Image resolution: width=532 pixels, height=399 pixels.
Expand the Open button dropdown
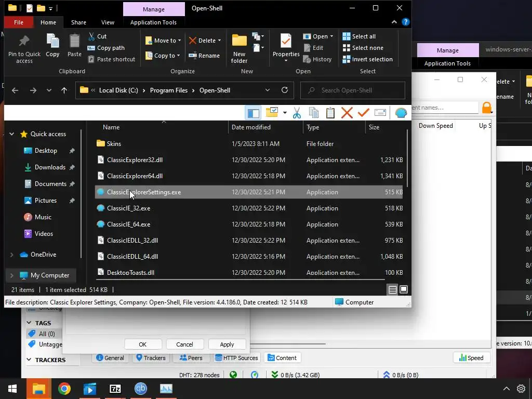[331, 36]
